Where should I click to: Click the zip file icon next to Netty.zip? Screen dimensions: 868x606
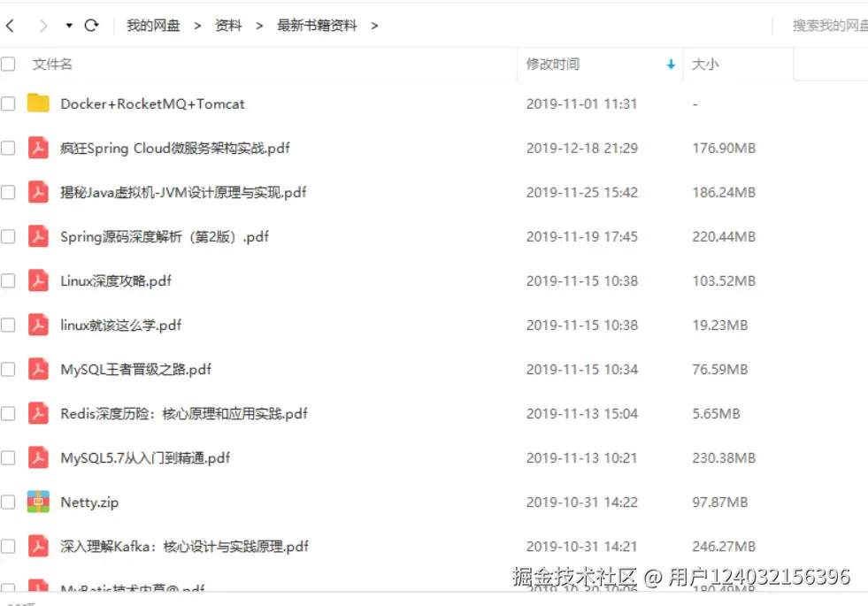[x=39, y=502]
